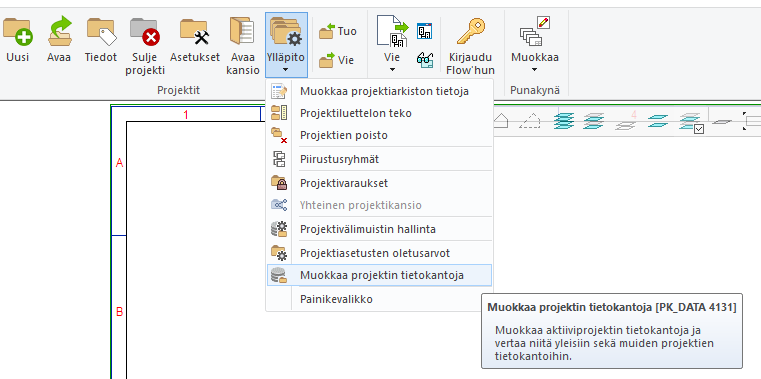The image size is (761, 379).
Task: Show all floors with full teal stack icon
Action: 564,121
